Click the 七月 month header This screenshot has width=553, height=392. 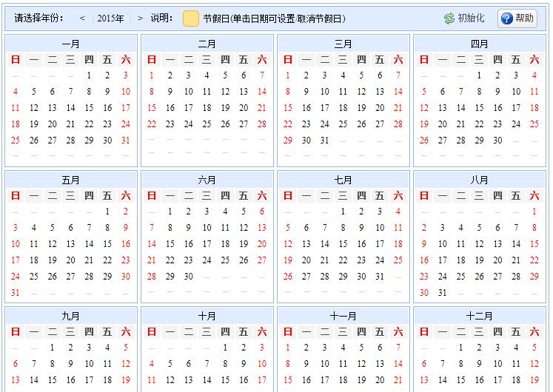tap(343, 180)
